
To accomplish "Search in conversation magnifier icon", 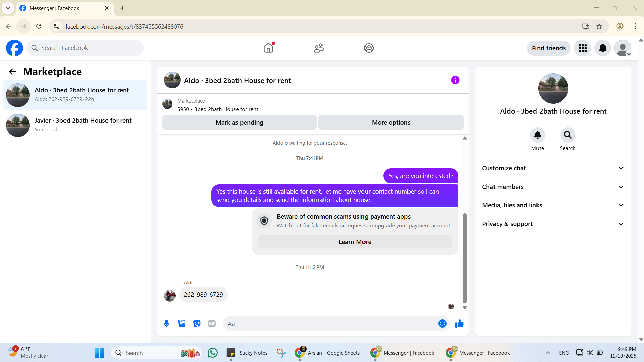I will (x=568, y=135).
